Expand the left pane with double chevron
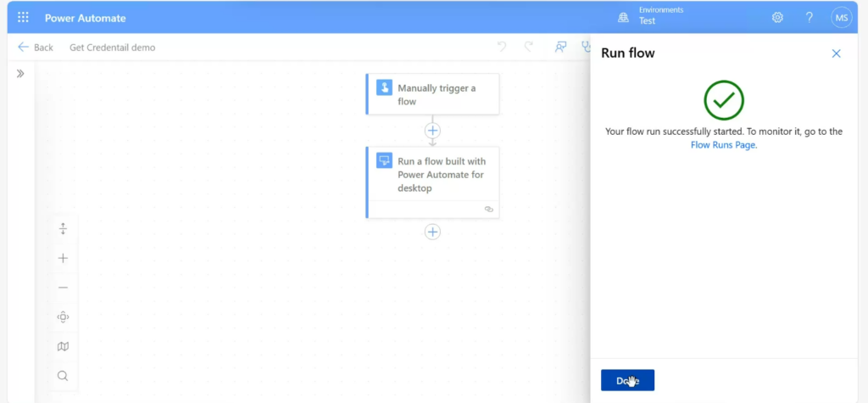This screenshot has height=403, width=868. [20, 74]
